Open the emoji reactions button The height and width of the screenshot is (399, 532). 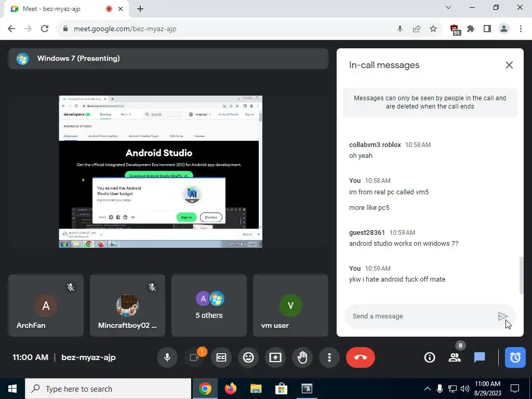[248, 357]
